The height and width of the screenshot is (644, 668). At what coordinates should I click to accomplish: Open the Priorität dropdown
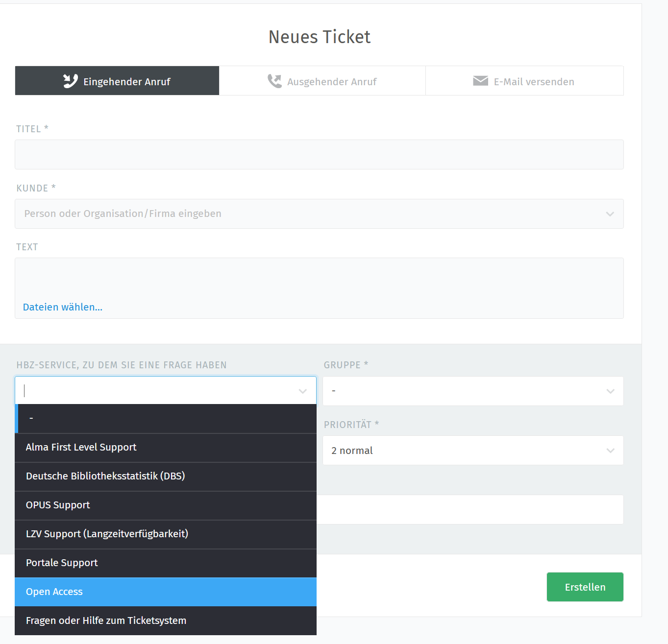pos(473,451)
